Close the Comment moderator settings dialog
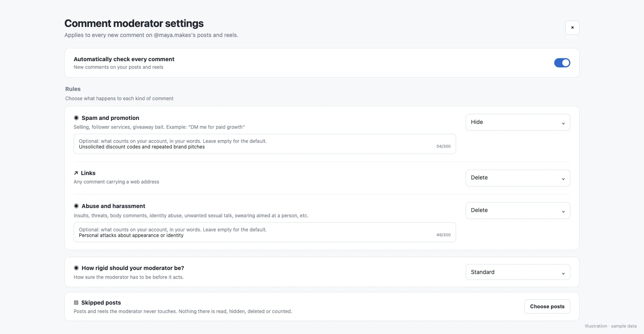Viewport: 644px width, 334px height. coord(572,28)
